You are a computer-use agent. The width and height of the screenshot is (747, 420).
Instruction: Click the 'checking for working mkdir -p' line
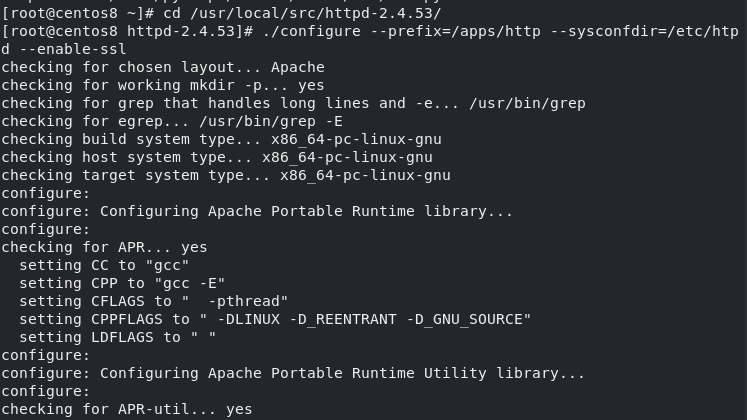click(x=163, y=85)
